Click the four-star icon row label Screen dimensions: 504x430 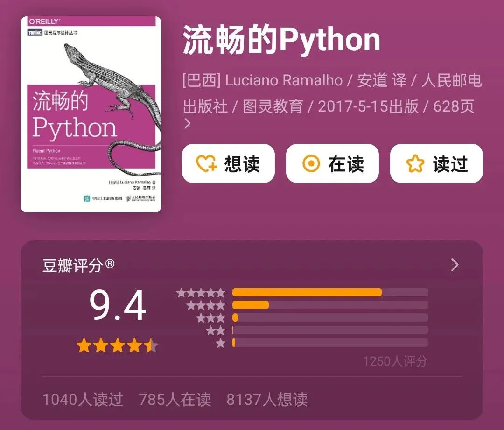click(206, 305)
